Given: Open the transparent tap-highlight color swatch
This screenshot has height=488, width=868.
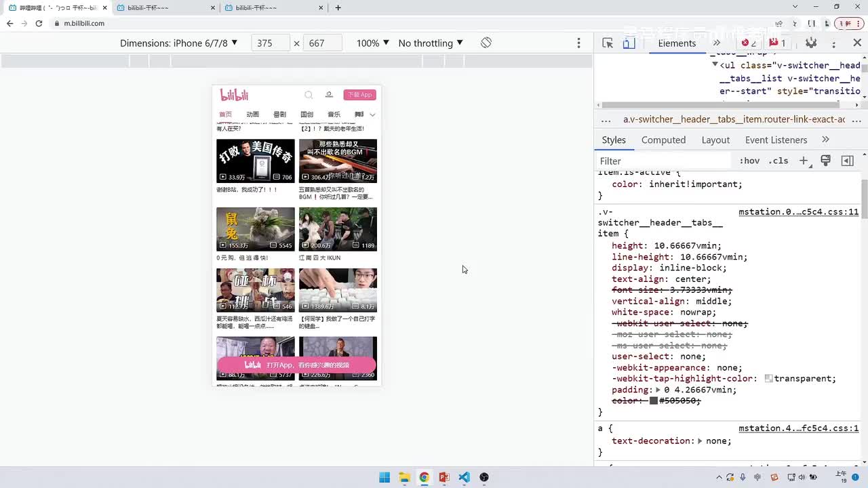Looking at the screenshot, I should 768,379.
